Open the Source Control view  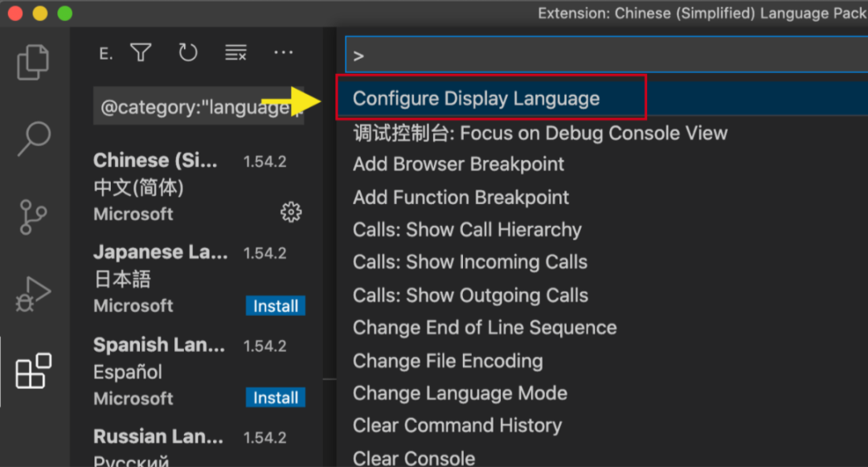pyautogui.click(x=33, y=217)
